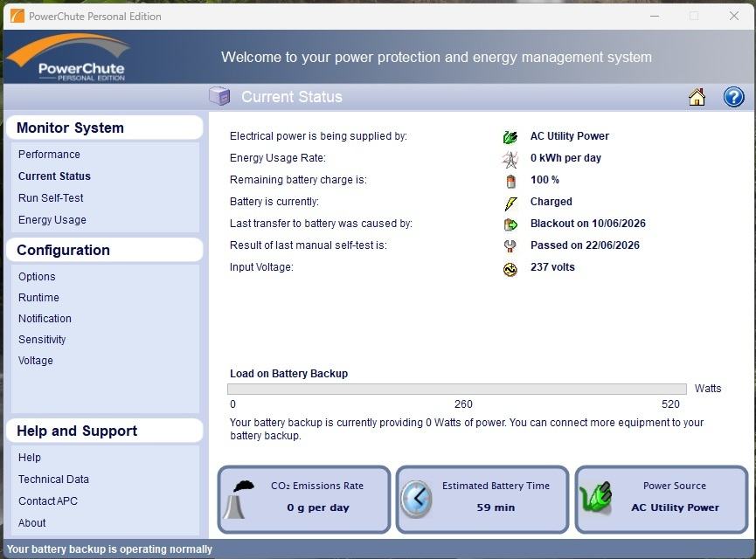Viewport: 756px width, 559px height.
Task: Select Current Status in Monitor System
Action: pos(54,176)
